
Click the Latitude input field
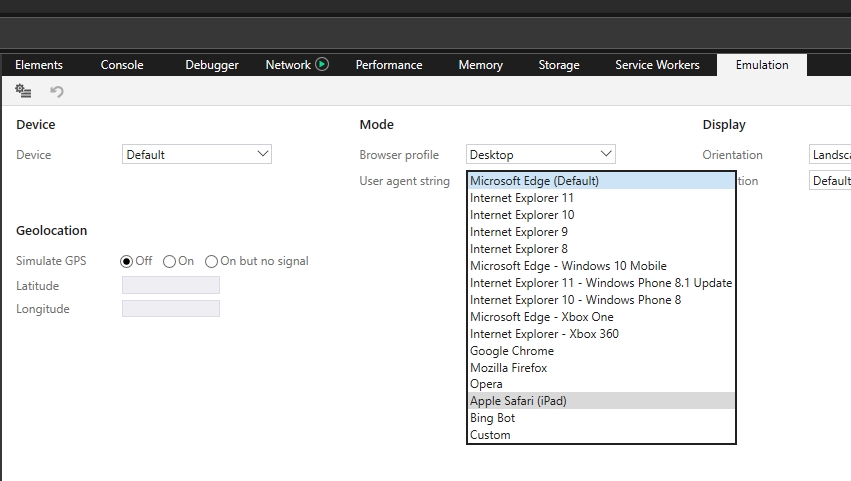pyautogui.click(x=171, y=285)
